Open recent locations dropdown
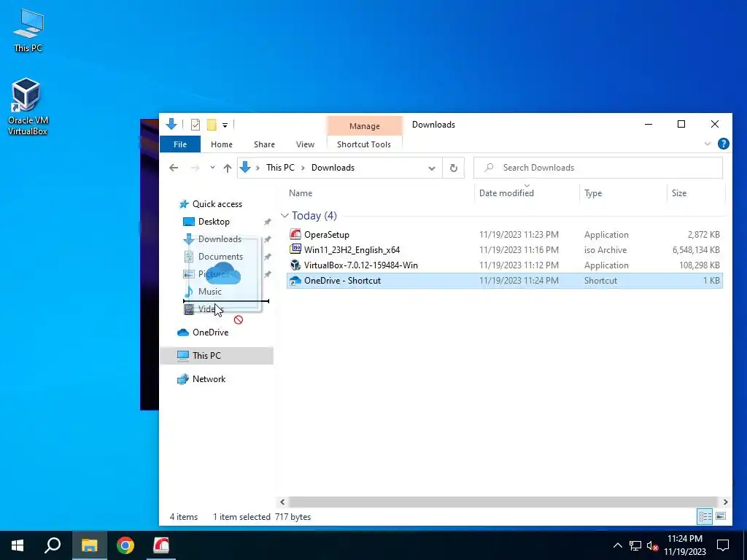Viewport: 747px width, 560px height. point(212,168)
